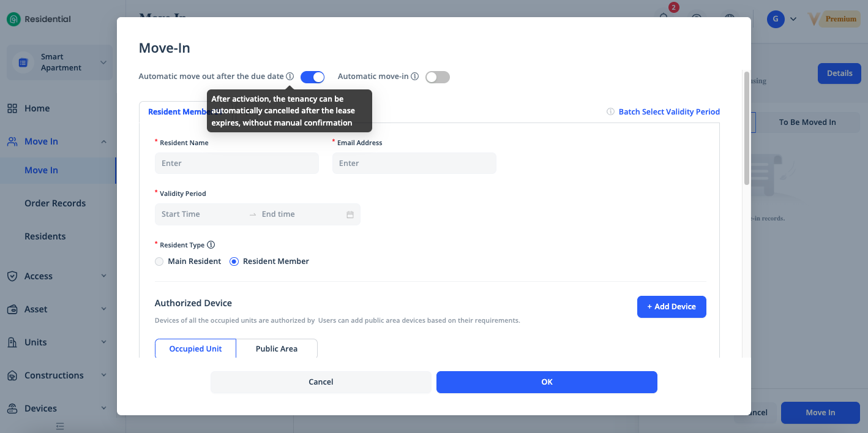
Task: Collapse the Move In sidebar section
Action: [x=103, y=141]
